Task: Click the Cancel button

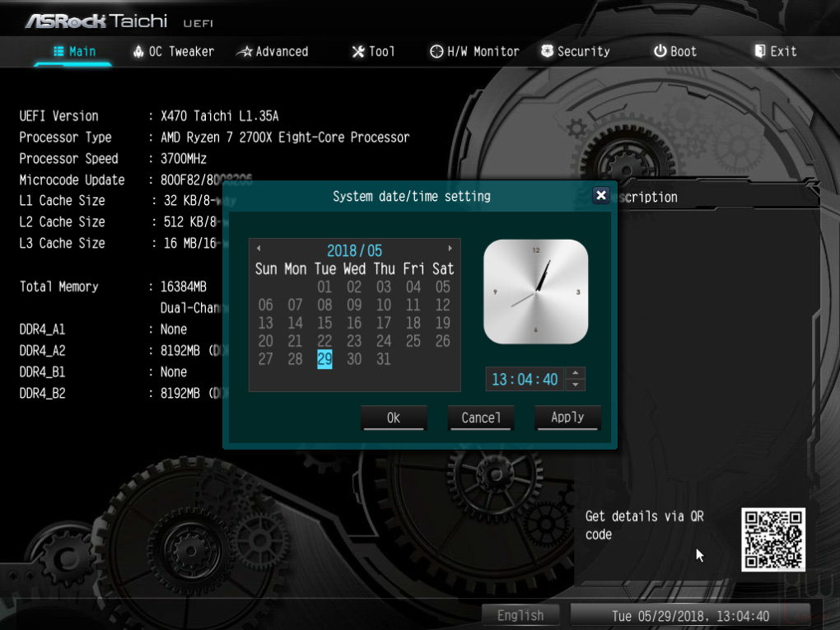Action: pyautogui.click(x=481, y=418)
